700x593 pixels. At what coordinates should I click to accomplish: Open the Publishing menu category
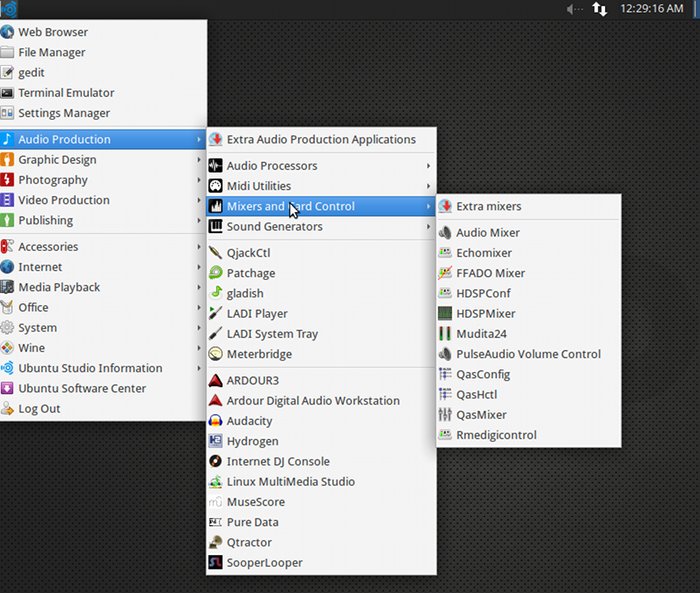pos(103,220)
